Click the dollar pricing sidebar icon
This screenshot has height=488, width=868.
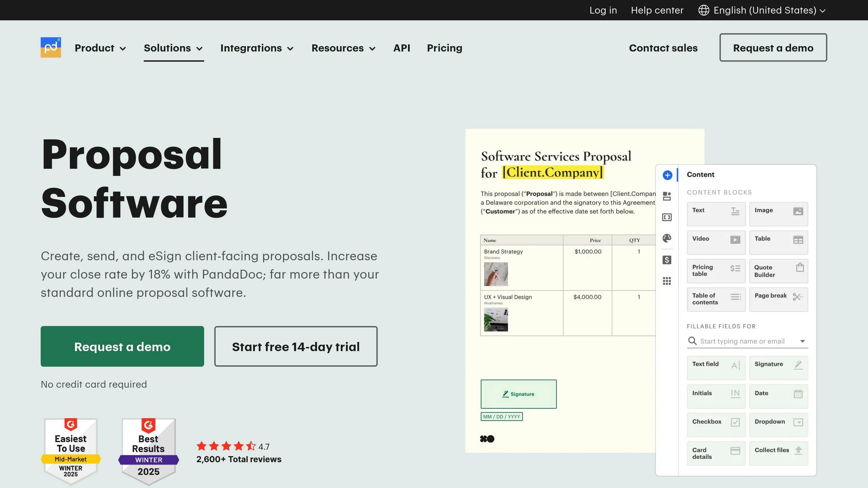[667, 260]
